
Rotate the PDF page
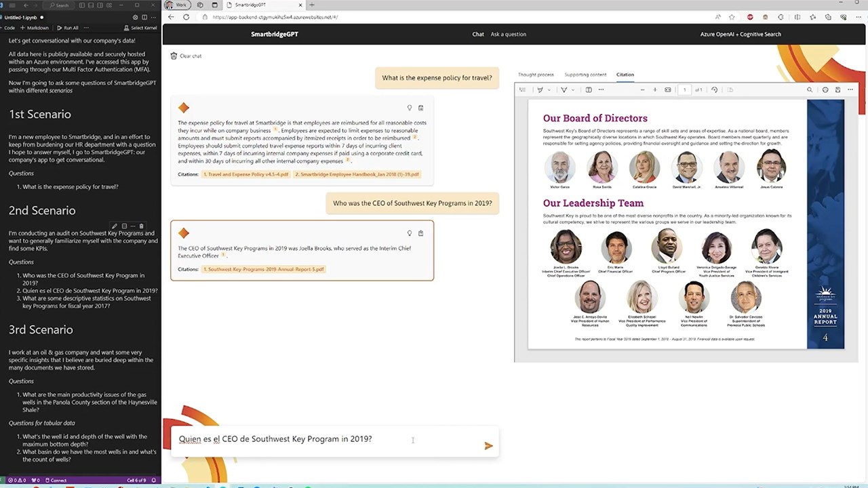pos(714,89)
